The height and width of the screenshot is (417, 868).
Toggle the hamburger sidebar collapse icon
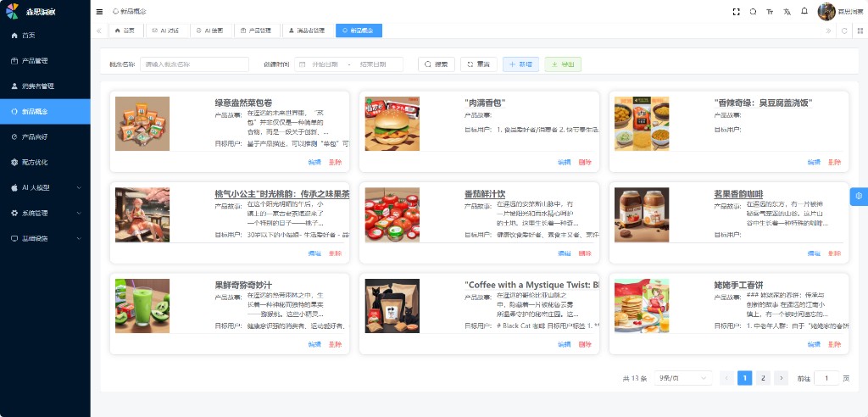pyautogui.click(x=99, y=12)
